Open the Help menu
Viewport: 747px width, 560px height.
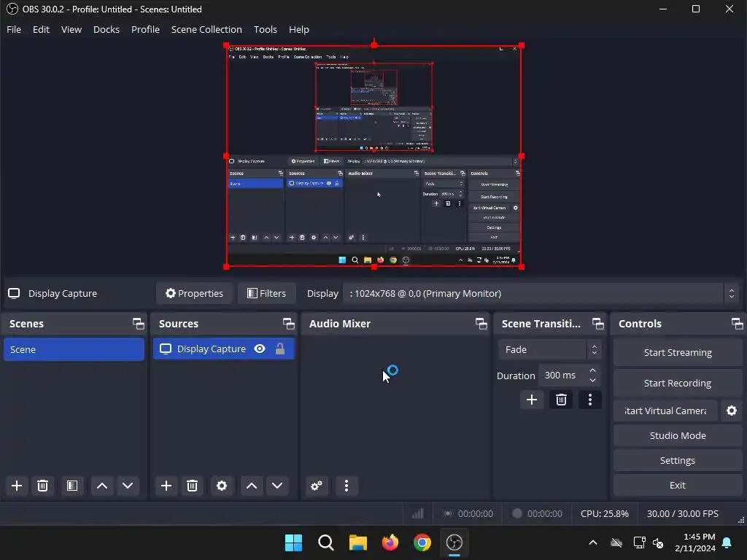click(x=298, y=29)
